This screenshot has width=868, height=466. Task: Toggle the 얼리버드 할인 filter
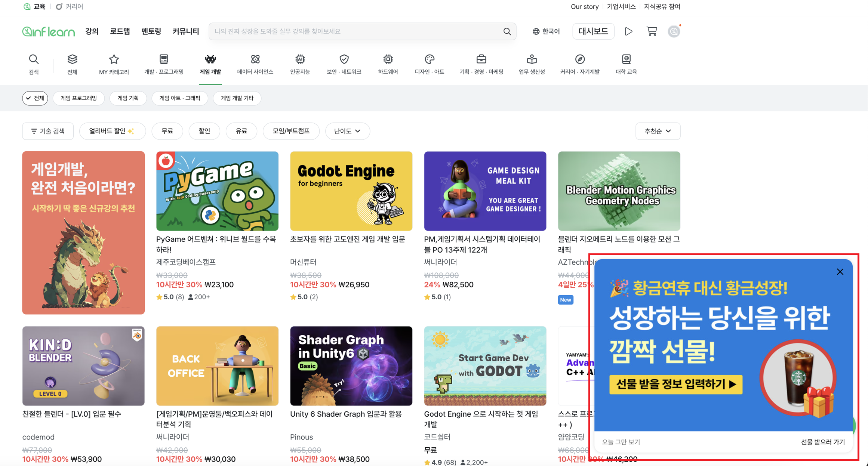pyautogui.click(x=112, y=131)
